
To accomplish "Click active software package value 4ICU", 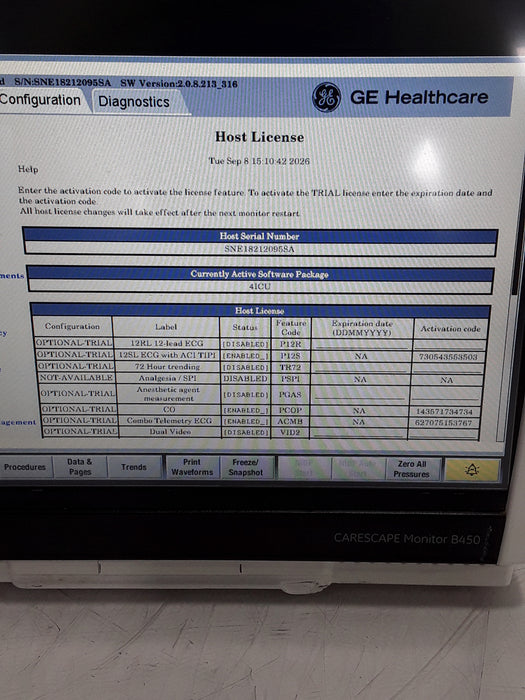I will click(x=260, y=287).
